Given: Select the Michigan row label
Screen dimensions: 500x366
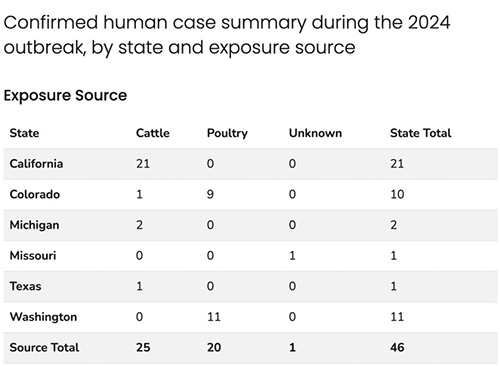Looking at the screenshot, I should 34,225.
